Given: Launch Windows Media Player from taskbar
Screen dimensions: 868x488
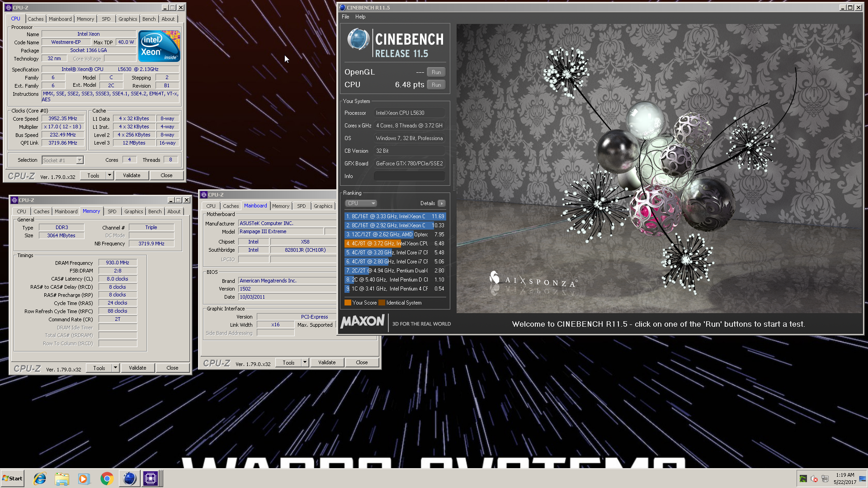Looking at the screenshot, I should pyautogui.click(x=84, y=479).
